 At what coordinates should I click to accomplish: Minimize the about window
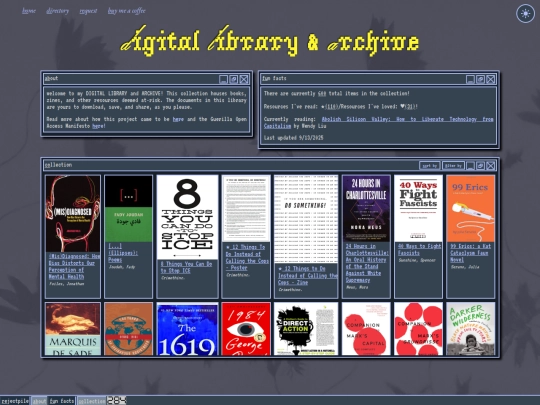pyautogui.click(x=223, y=79)
